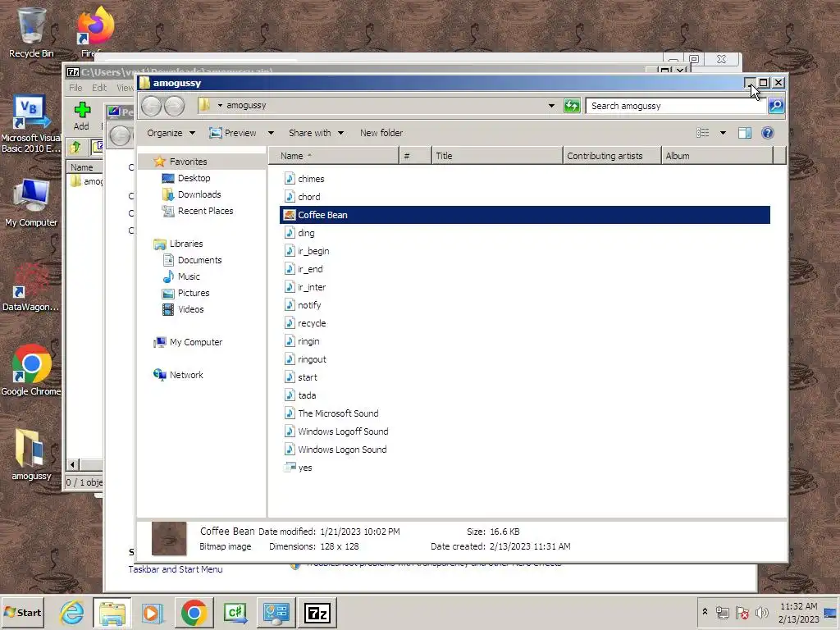Click the volume speaker tray icon
The height and width of the screenshot is (630, 840).
point(761,612)
